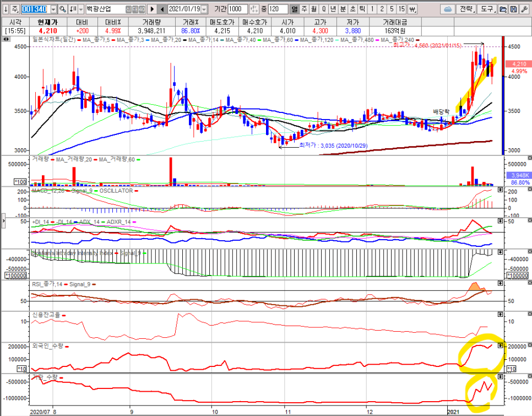Select 틱 tick chart period
Screen dimensions: 532x416
tap(363, 9)
